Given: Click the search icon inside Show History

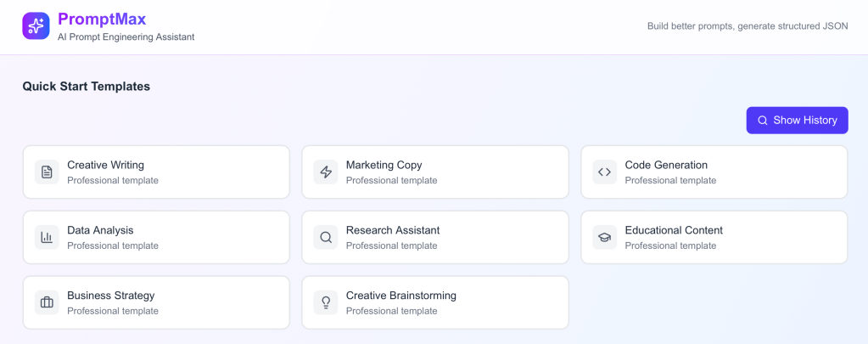Looking at the screenshot, I should pos(763,121).
